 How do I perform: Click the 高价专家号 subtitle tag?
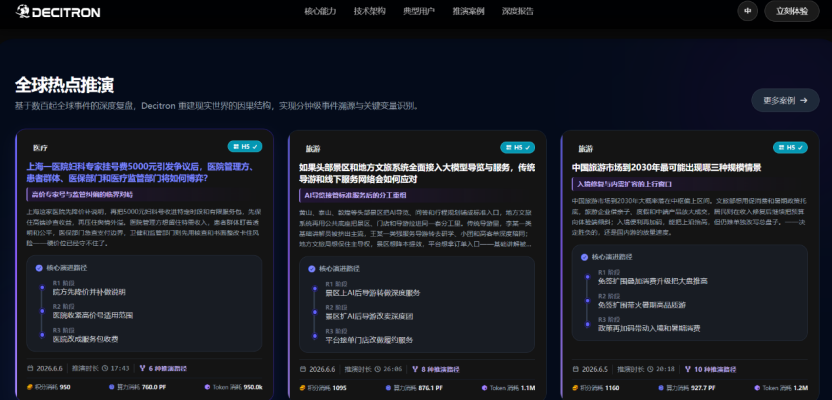click(x=80, y=194)
